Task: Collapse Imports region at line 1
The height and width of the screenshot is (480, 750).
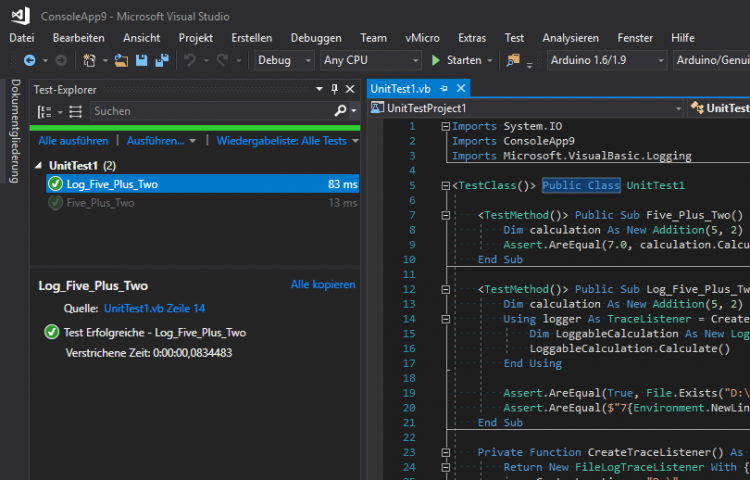Action: (445, 126)
